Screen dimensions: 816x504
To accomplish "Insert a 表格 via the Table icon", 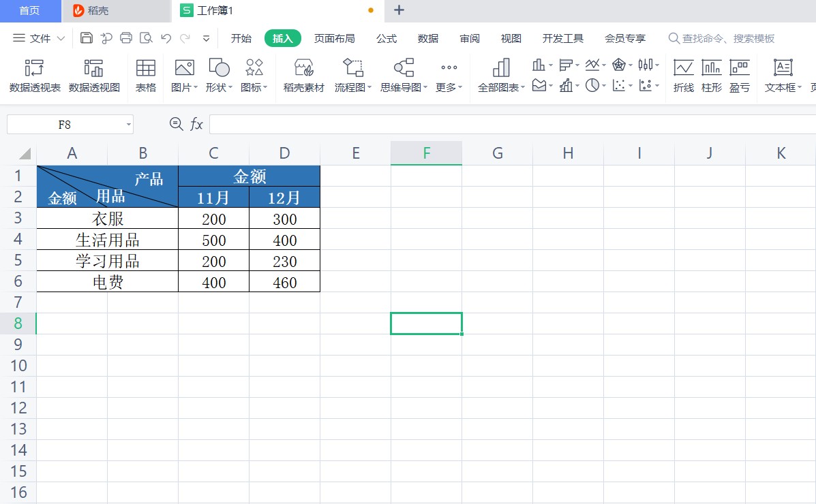I will [x=145, y=75].
